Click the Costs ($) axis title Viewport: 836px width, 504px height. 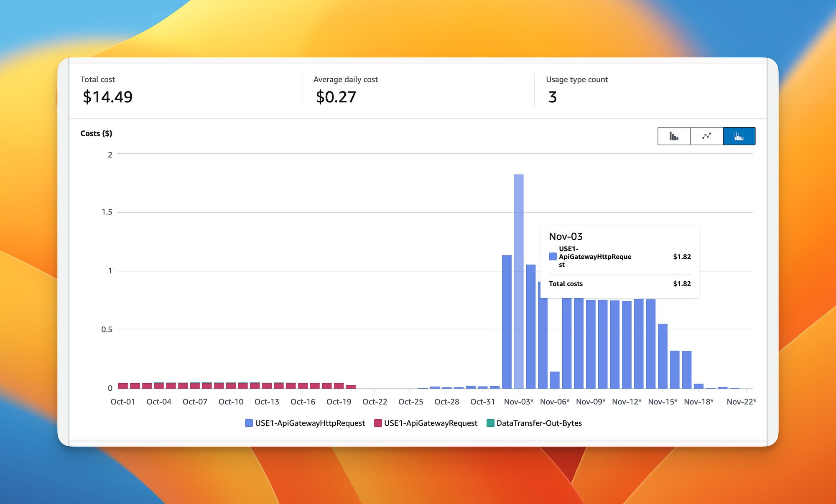[x=96, y=133]
